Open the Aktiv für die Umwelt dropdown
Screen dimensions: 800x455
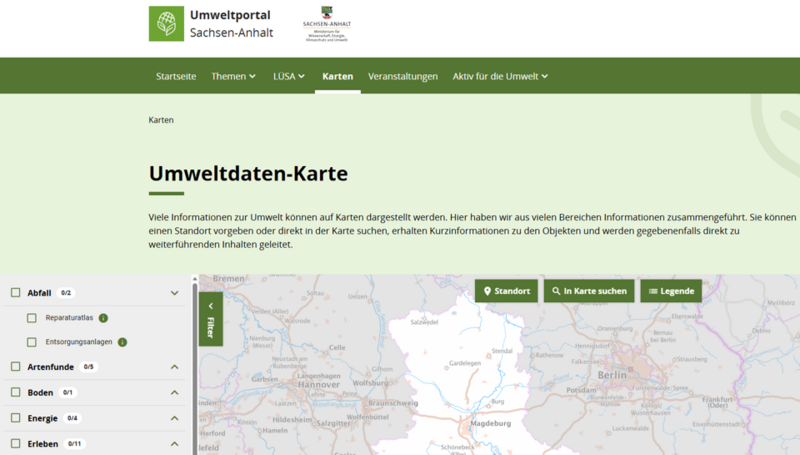(x=500, y=76)
